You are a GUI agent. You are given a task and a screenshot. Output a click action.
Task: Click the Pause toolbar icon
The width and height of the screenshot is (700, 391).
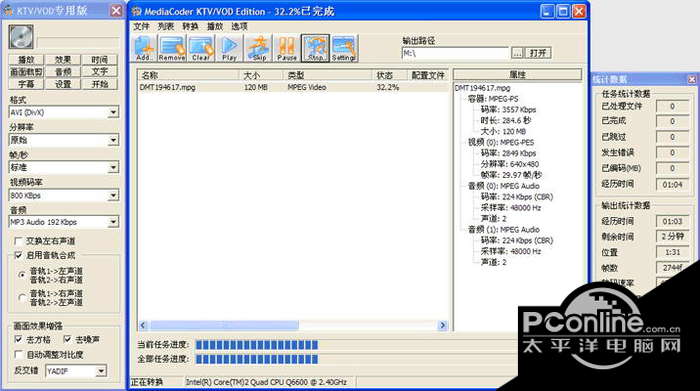point(287,48)
